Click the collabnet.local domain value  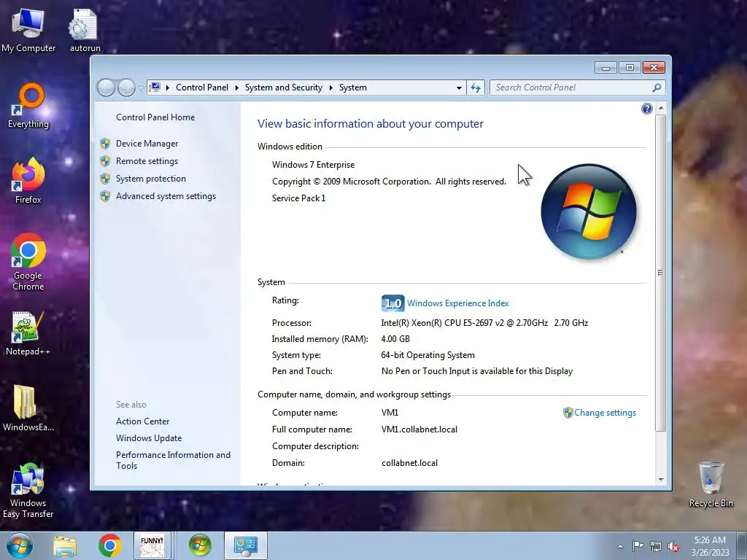[409, 463]
